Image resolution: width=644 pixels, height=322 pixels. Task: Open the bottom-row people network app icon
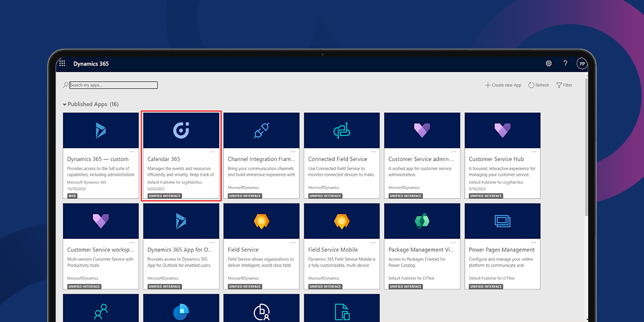click(100, 311)
